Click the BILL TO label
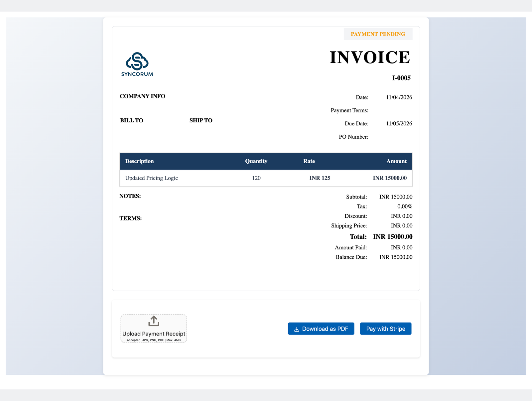The image size is (532, 401). (132, 120)
